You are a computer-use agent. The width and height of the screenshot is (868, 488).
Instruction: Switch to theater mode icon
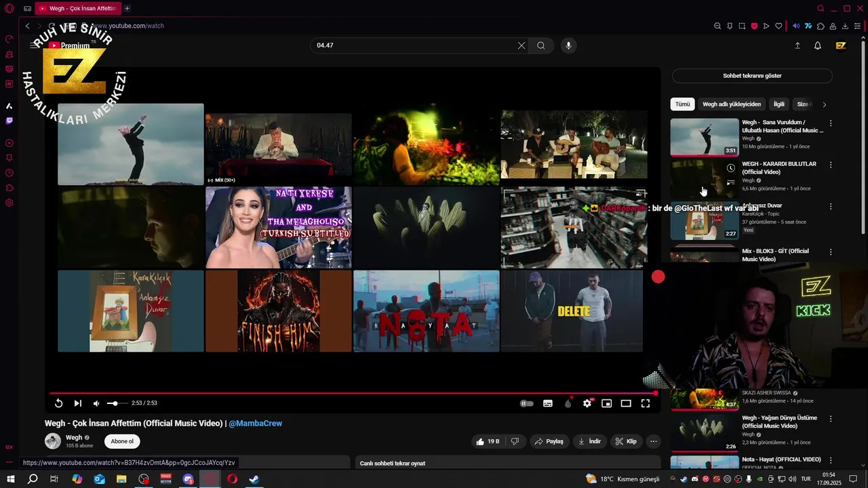coord(626,403)
